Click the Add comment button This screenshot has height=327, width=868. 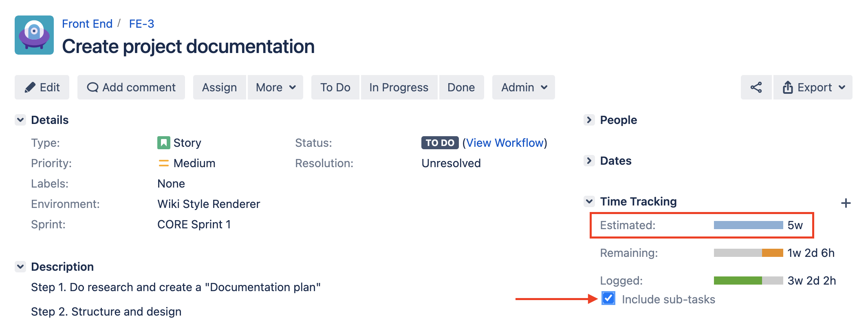coord(131,87)
